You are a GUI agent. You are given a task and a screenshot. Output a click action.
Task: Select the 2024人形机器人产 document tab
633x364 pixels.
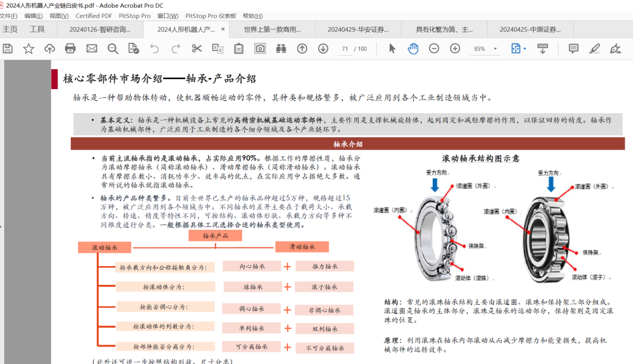pyautogui.click(x=186, y=29)
